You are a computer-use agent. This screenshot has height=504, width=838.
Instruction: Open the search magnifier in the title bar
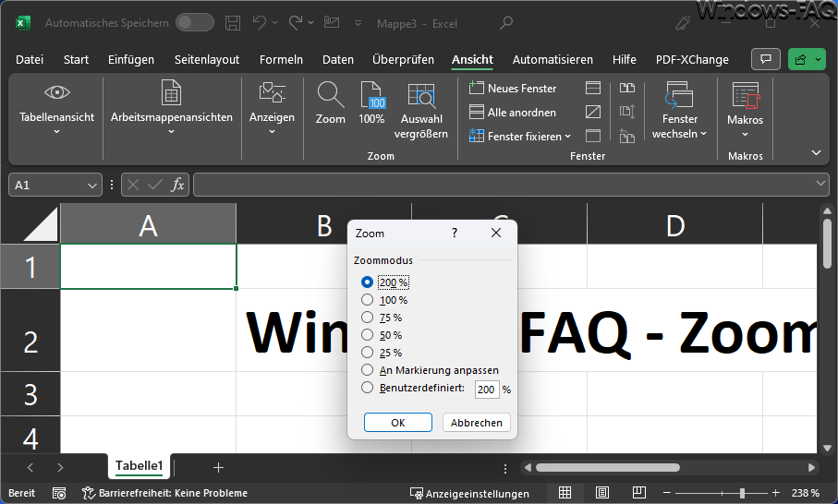pos(505,23)
